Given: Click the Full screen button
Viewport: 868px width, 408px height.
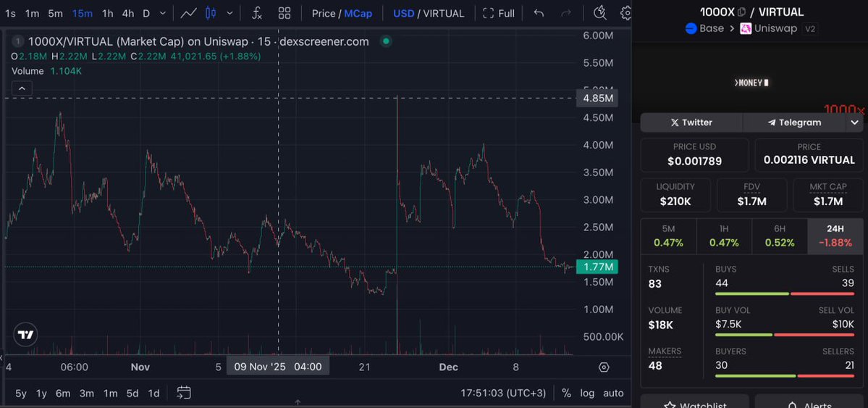Looking at the screenshot, I should [x=499, y=13].
